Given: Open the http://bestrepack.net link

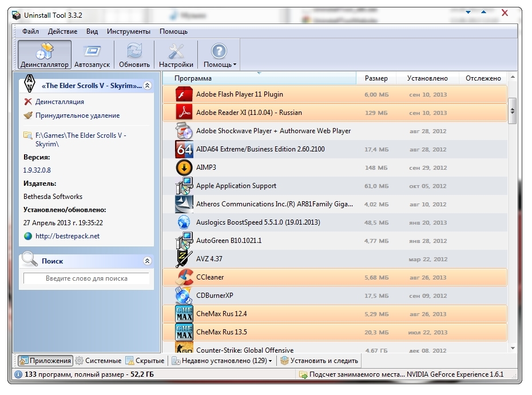Looking at the screenshot, I should 68,236.
